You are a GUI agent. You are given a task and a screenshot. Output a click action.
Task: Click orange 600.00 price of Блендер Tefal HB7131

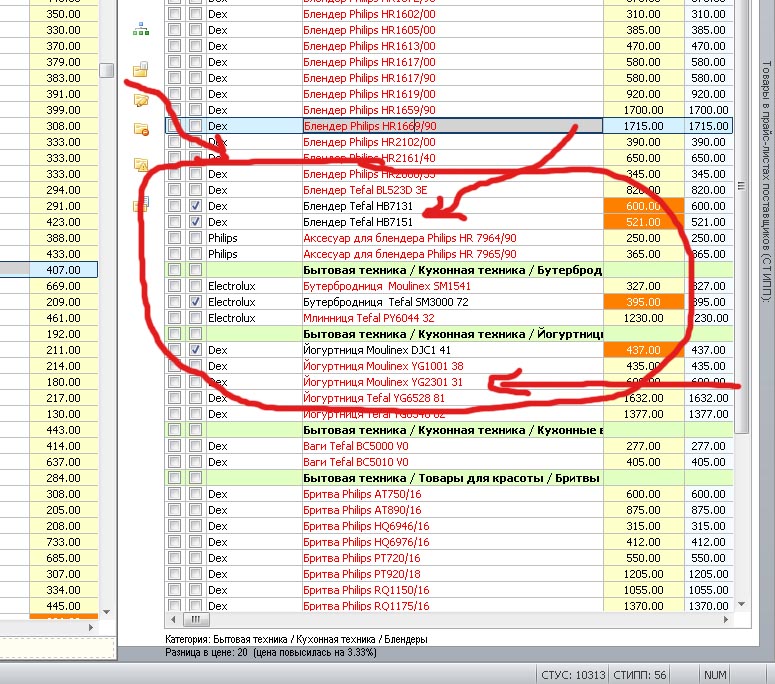(x=644, y=206)
